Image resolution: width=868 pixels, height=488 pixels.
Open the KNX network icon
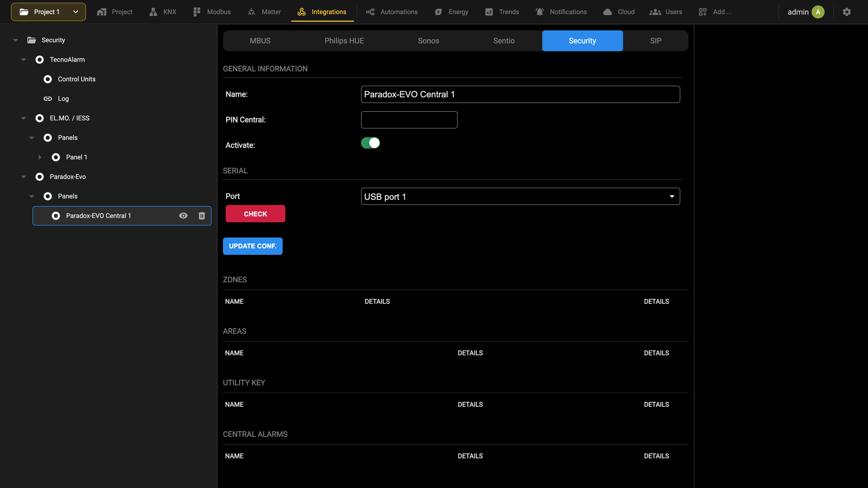[x=153, y=12]
